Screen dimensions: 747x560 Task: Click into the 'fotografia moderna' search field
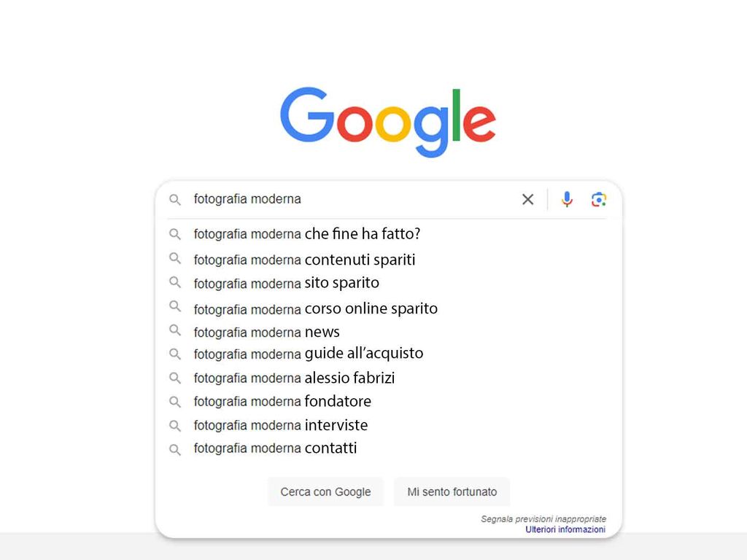(350, 199)
